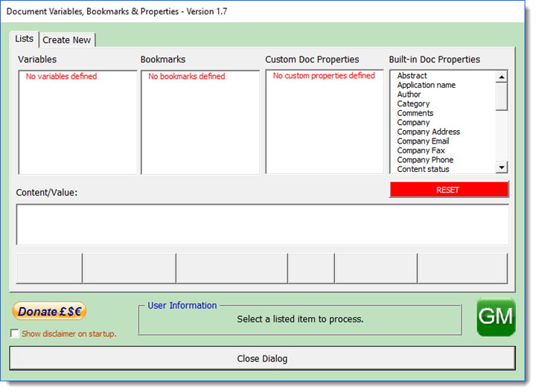Switch to the Lists tab

pos(24,39)
